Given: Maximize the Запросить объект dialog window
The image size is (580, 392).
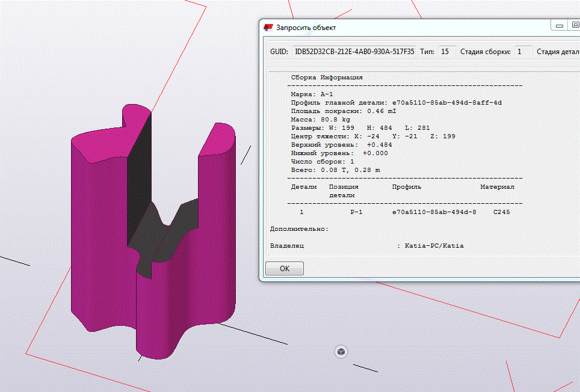Looking at the screenshot, I should (x=575, y=25).
